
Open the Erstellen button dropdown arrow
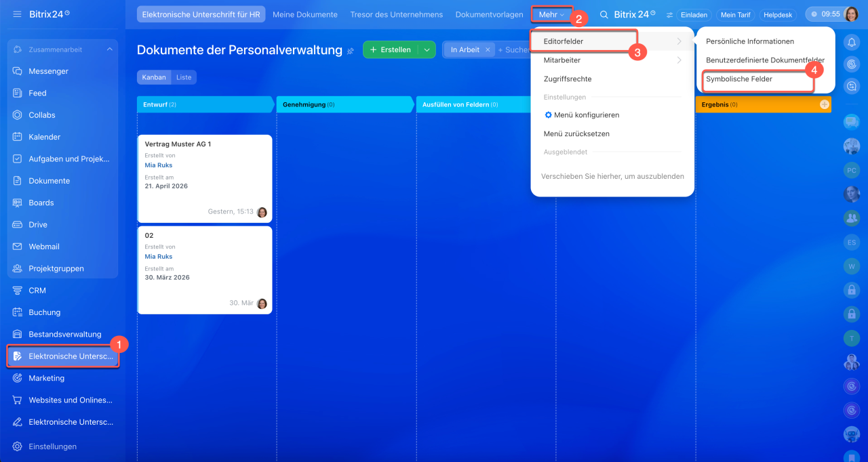pyautogui.click(x=427, y=49)
